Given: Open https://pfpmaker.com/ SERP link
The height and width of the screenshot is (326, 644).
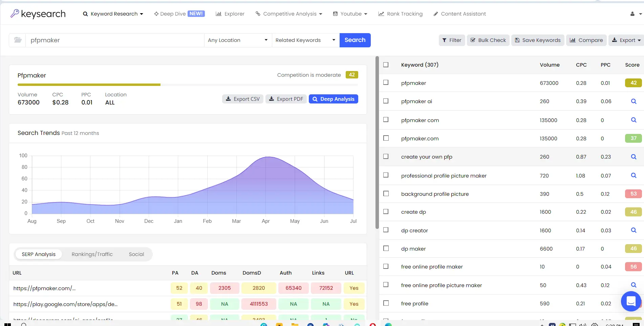Looking at the screenshot, I should click(44, 288).
